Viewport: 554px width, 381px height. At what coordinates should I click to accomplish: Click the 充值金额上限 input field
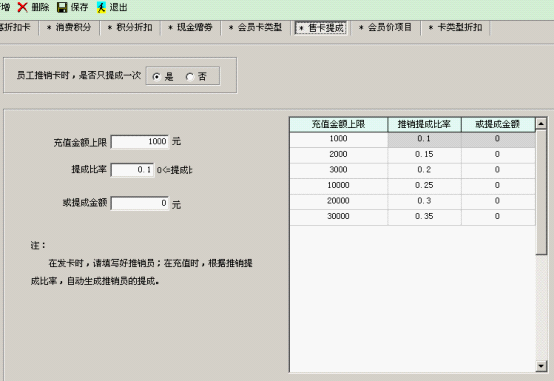pyautogui.click(x=140, y=142)
